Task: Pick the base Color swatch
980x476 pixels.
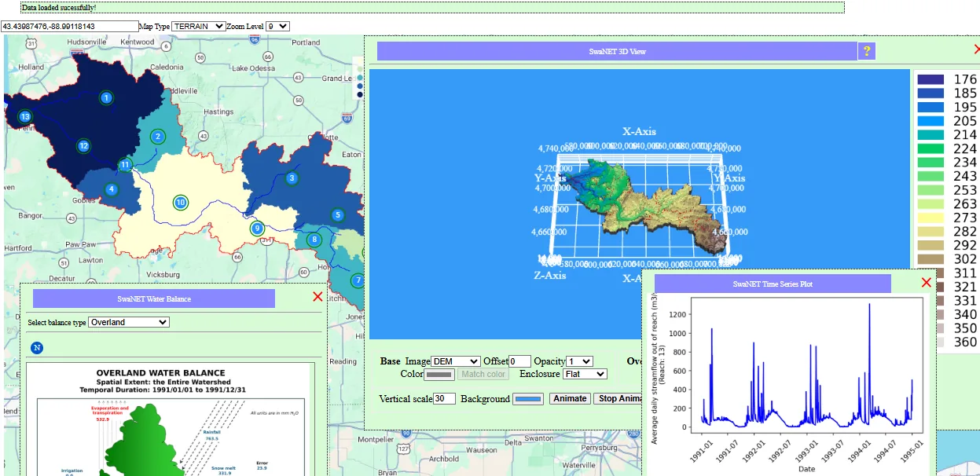Action: [x=439, y=375]
